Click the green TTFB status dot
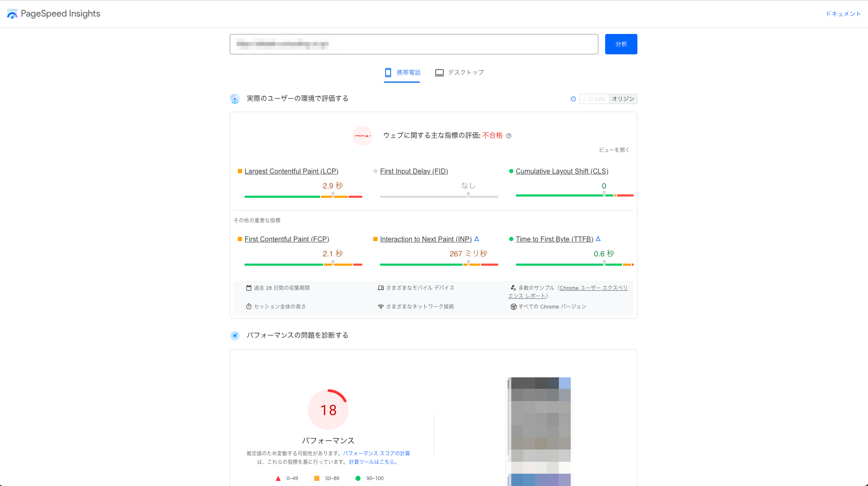This screenshot has height=486, width=868. coord(511,239)
